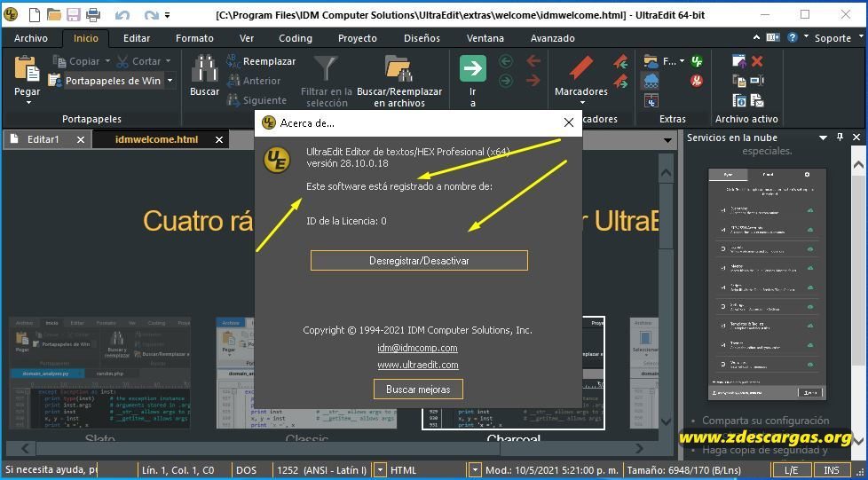
Task: Click the copy file path icon in Archivo activo
Action: [x=739, y=81]
